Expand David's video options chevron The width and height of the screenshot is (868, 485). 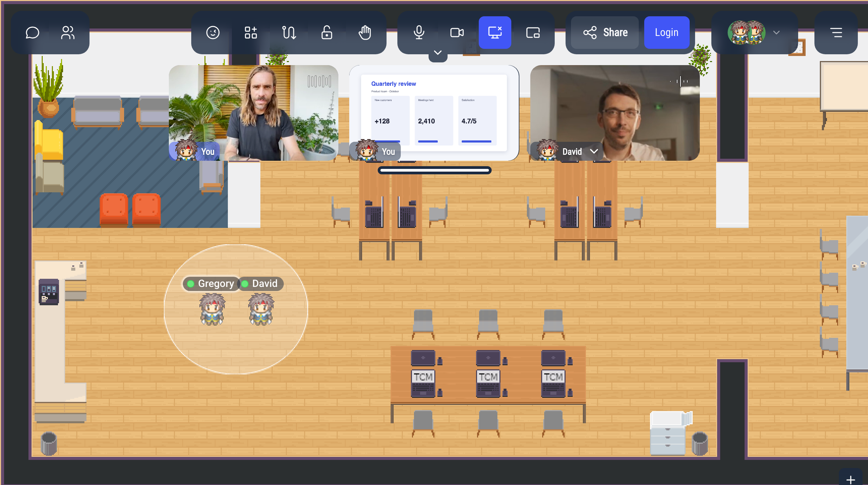click(x=594, y=151)
